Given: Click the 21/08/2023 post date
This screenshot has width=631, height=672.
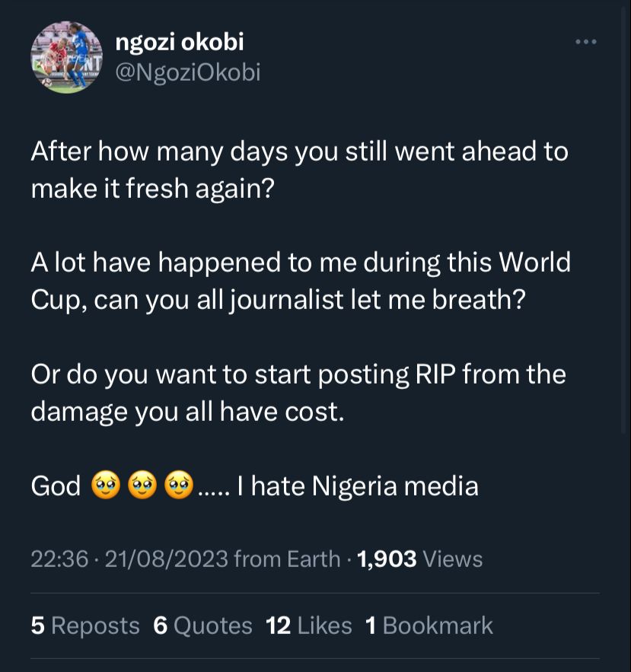Looking at the screenshot, I should 166,559.
